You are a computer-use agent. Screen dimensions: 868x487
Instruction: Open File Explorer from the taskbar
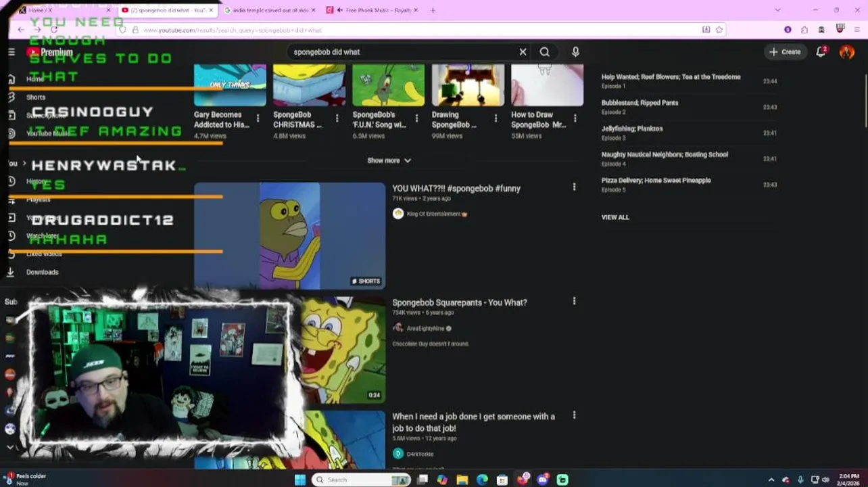[462, 480]
